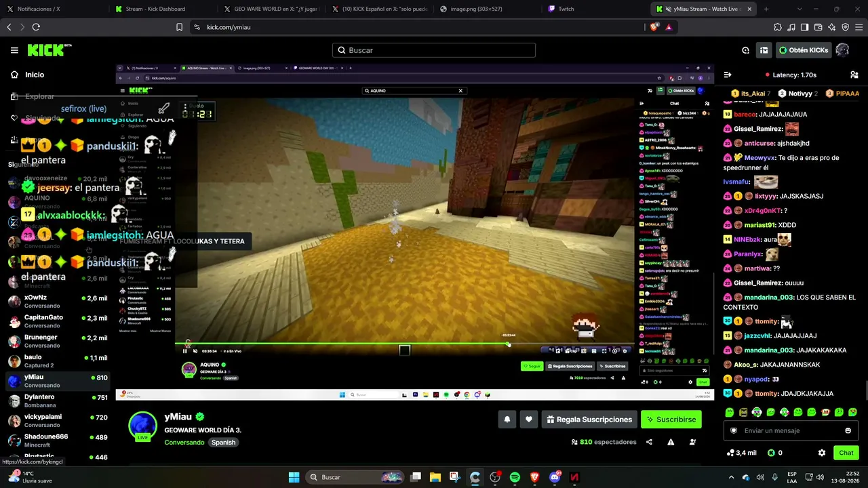Click the green Suscribirse button
Viewport: 868px width, 488px height.
[671, 420]
